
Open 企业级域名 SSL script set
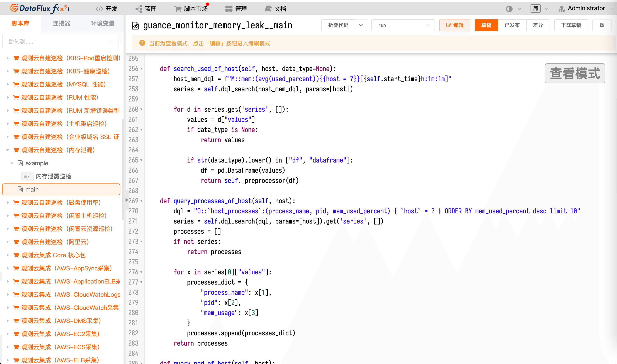pyautogui.click(x=70, y=137)
